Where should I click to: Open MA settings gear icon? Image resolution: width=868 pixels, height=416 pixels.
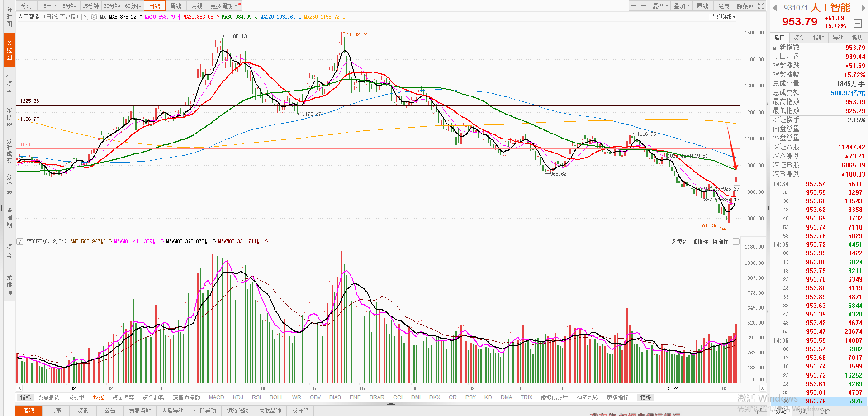pos(94,17)
